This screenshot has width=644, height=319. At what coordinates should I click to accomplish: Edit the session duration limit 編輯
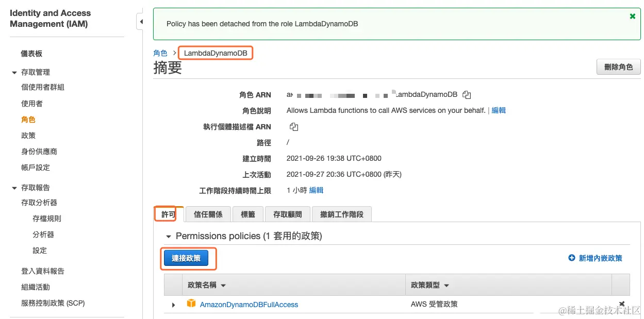point(316,190)
